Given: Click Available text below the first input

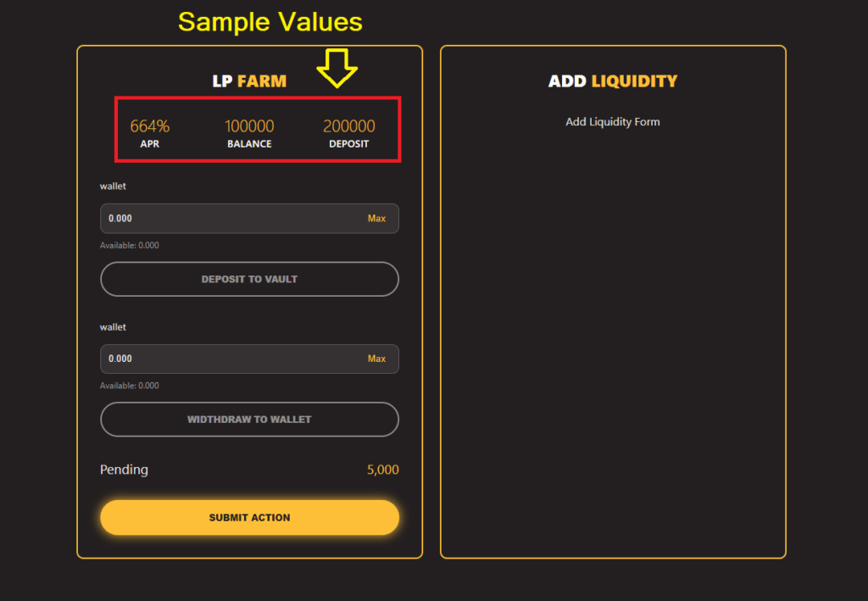Looking at the screenshot, I should [x=129, y=246].
